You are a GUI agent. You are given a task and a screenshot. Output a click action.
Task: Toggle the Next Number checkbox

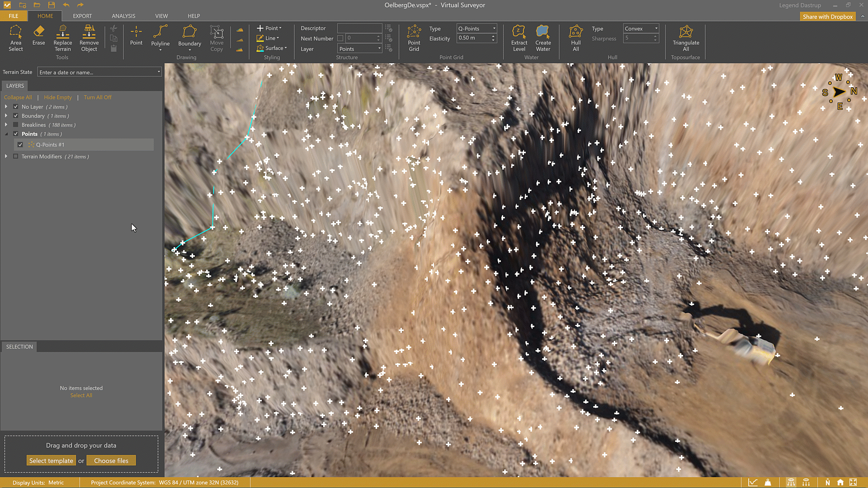click(x=340, y=38)
